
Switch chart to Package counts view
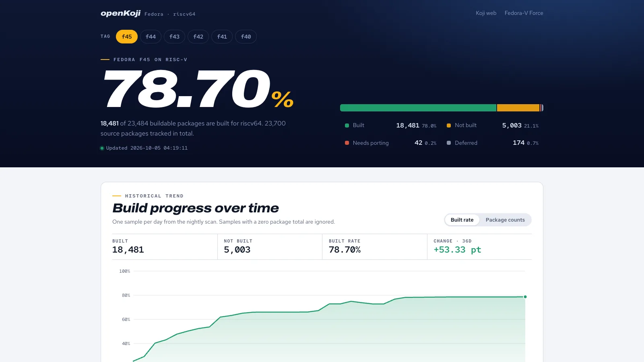[x=505, y=220]
